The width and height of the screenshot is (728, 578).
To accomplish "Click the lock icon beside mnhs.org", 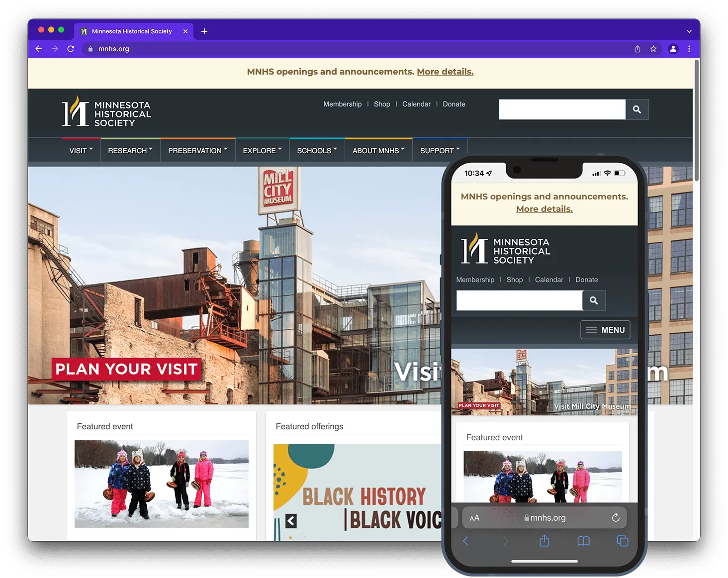I will point(91,49).
